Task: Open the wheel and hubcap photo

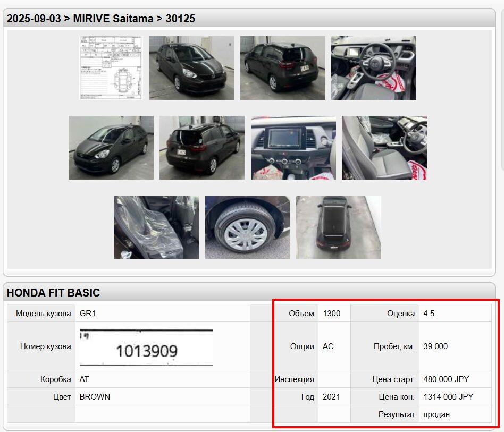Action: pos(248,227)
